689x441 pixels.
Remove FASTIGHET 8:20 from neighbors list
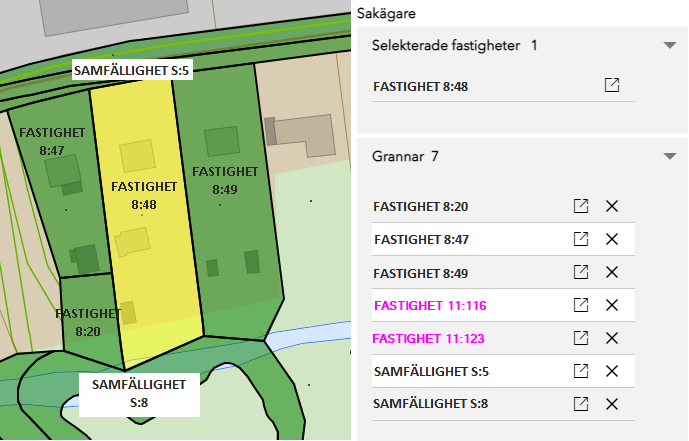click(x=613, y=207)
